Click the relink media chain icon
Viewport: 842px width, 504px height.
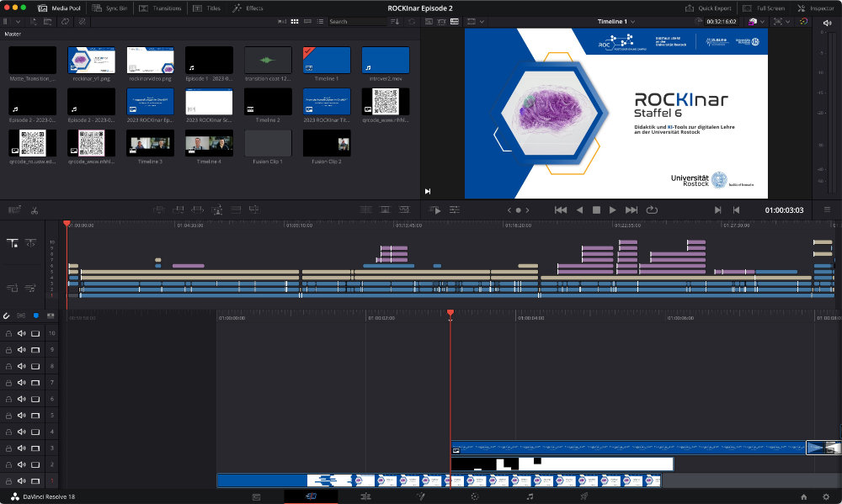point(83,22)
